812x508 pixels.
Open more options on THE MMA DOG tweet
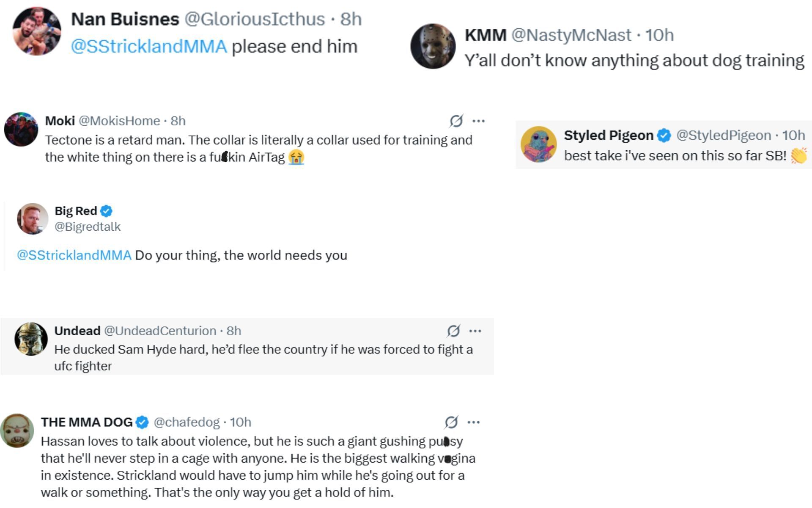pos(474,422)
